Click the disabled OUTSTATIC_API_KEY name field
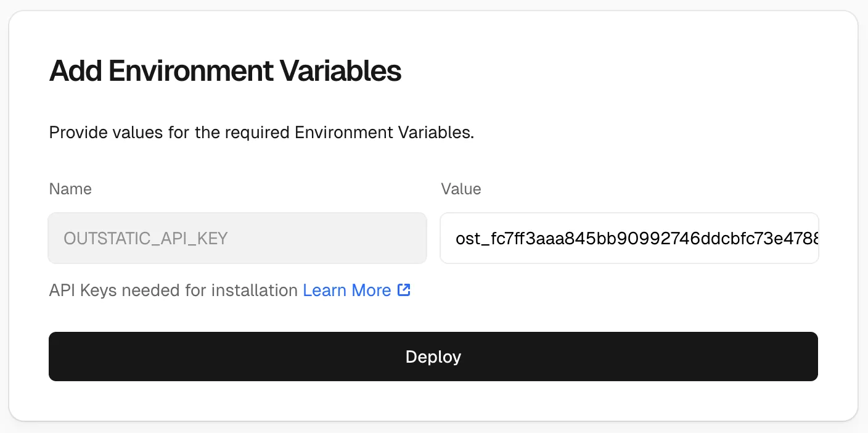 tap(237, 238)
